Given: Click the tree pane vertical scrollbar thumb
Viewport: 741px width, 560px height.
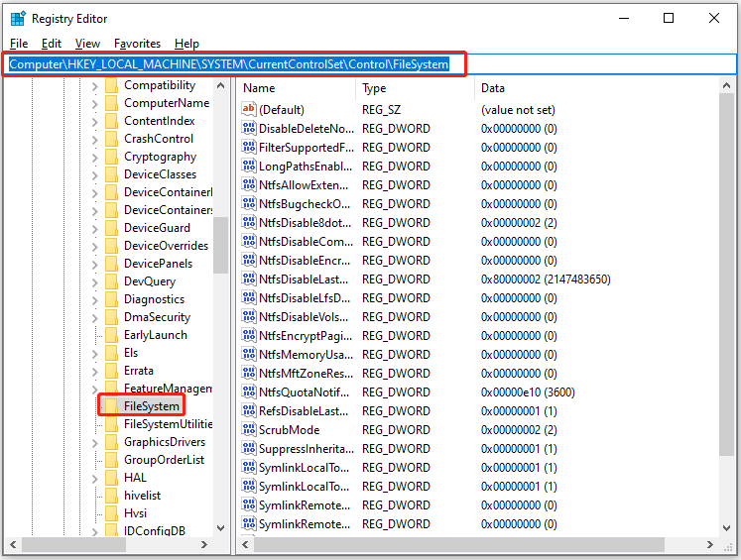Looking at the screenshot, I should tap(220, 245).
